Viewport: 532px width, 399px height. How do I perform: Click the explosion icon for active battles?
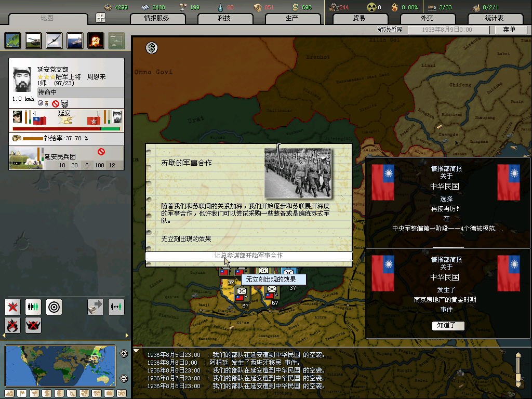tap(96, 40)
